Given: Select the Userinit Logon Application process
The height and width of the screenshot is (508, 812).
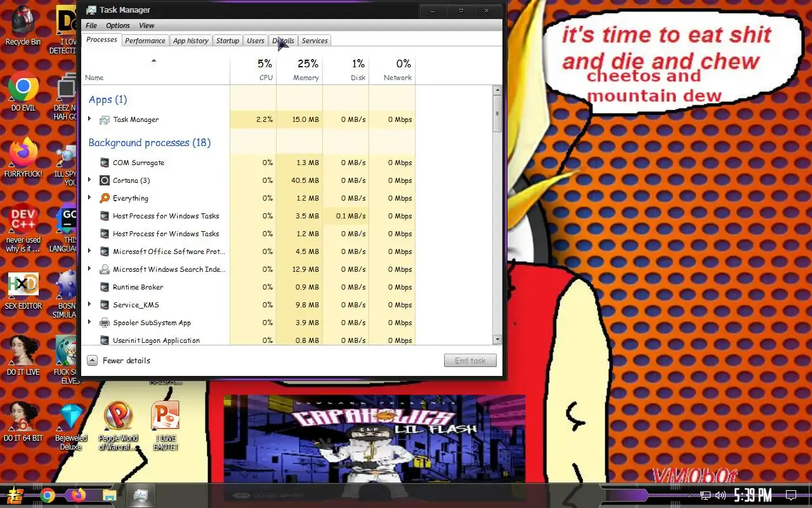Looking at the screenshot, I should coord(249,340).
